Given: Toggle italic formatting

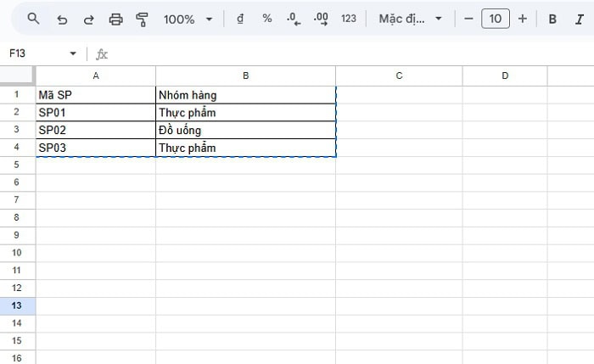Looking at the screenshot, I should [580, 19].
